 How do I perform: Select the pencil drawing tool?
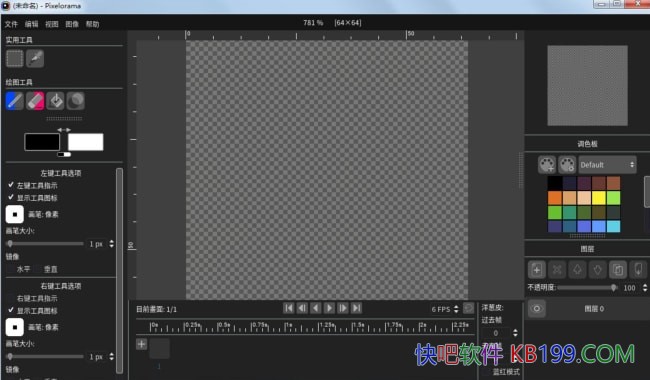point(15,101)
